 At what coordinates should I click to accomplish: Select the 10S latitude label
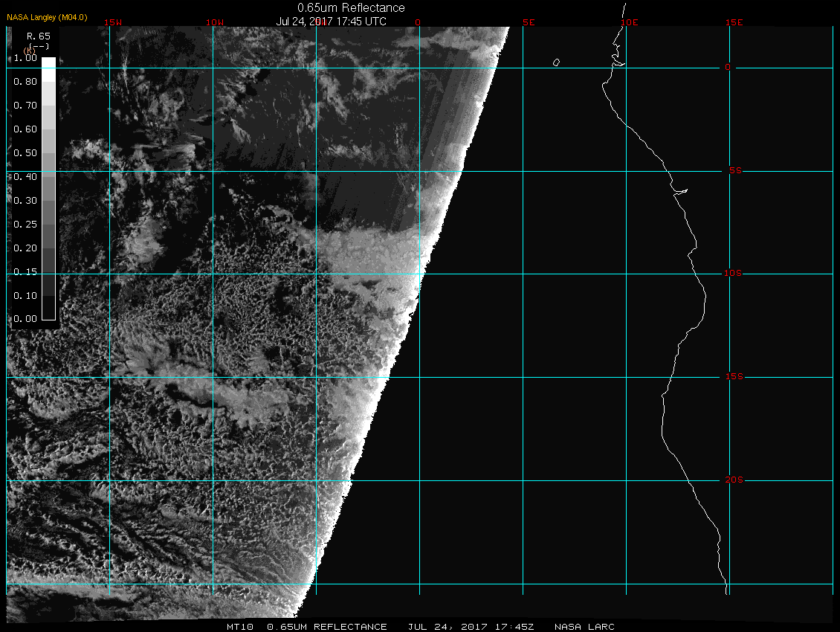[x=733, y=274]
